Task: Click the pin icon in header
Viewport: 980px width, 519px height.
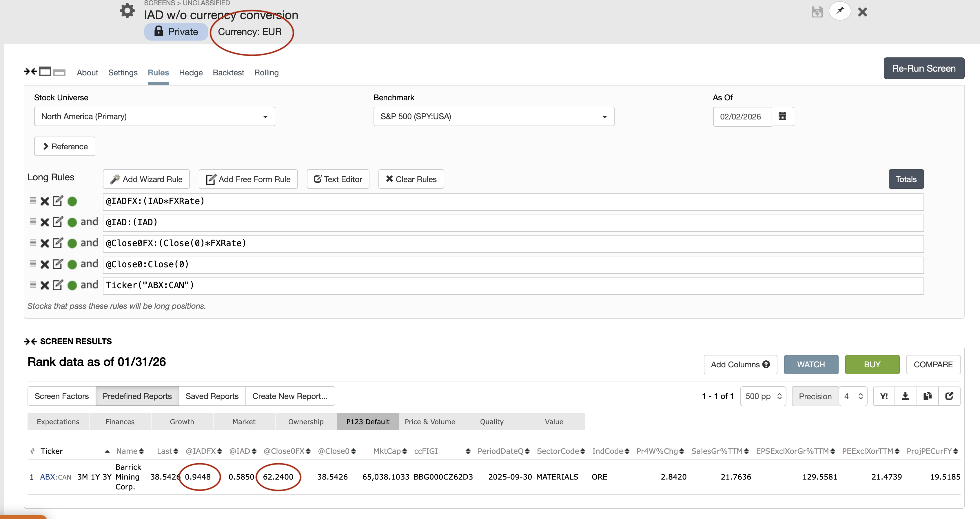Action: click(x=840, y=11)
